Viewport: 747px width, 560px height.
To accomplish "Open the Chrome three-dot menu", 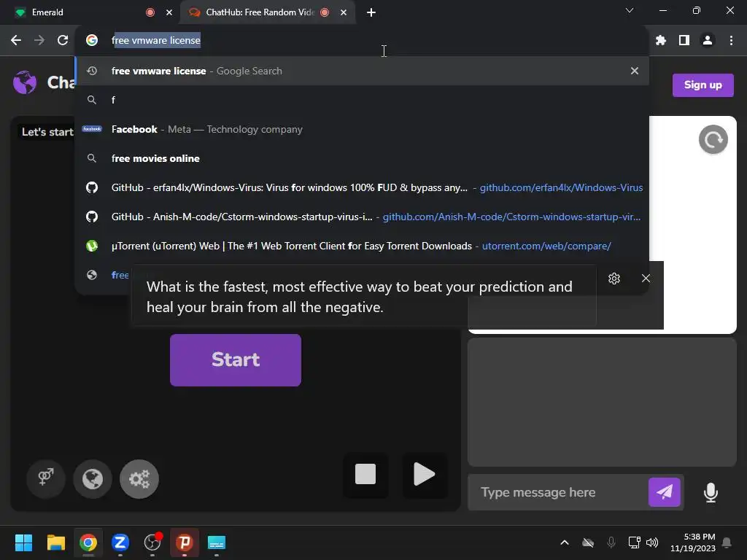I will coord(731,41).
